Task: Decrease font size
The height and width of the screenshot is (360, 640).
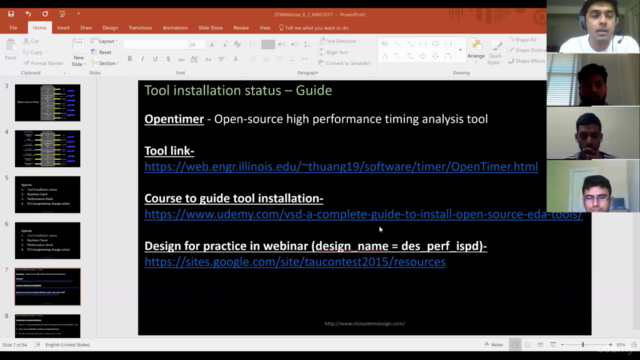Action: point(225,44)
